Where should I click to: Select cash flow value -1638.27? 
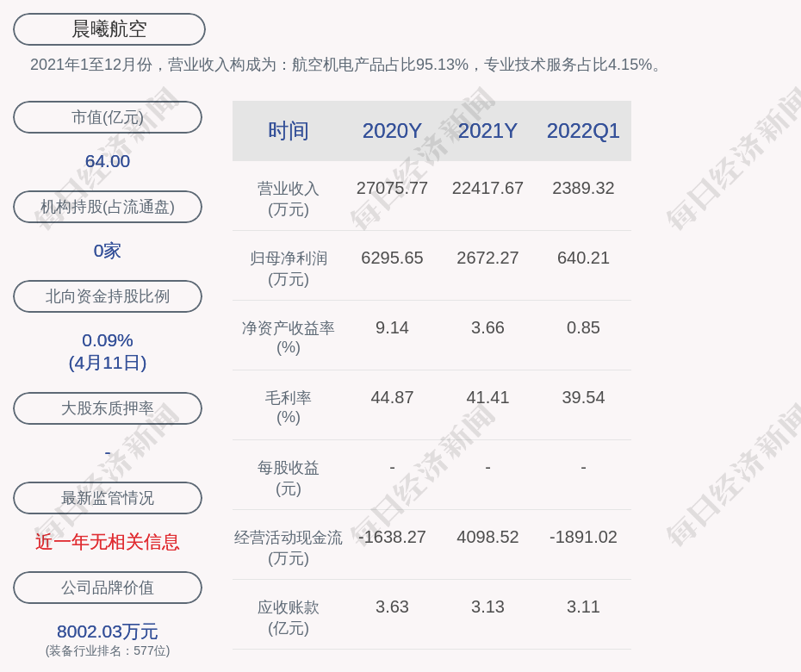(x=392, y=537)
